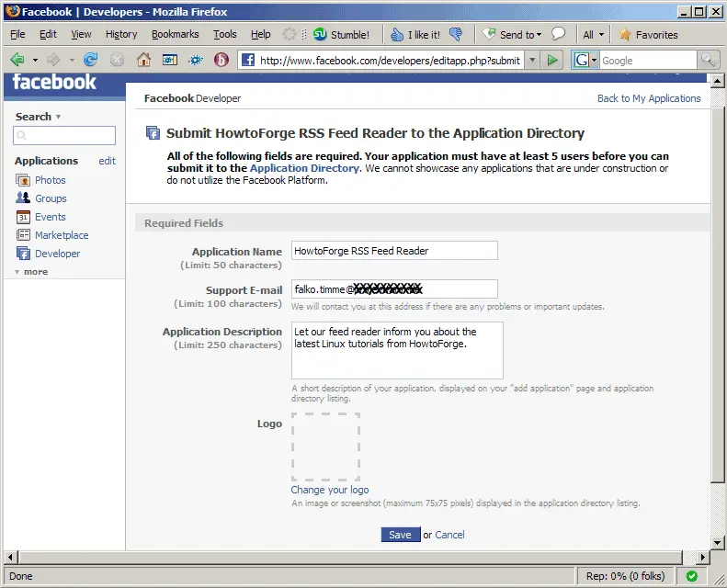Click the StumbleUpon Stumble! button

point(342,34)
